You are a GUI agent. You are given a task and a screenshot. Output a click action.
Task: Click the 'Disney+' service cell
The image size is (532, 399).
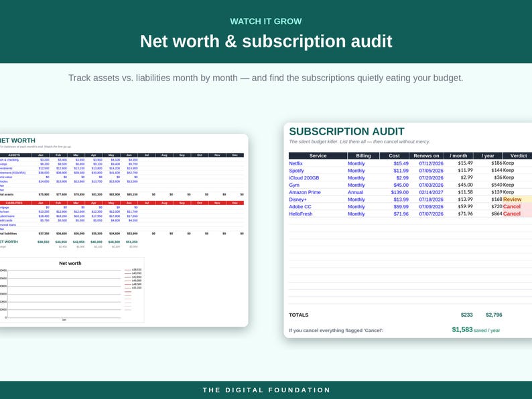[x=297, y=199]
